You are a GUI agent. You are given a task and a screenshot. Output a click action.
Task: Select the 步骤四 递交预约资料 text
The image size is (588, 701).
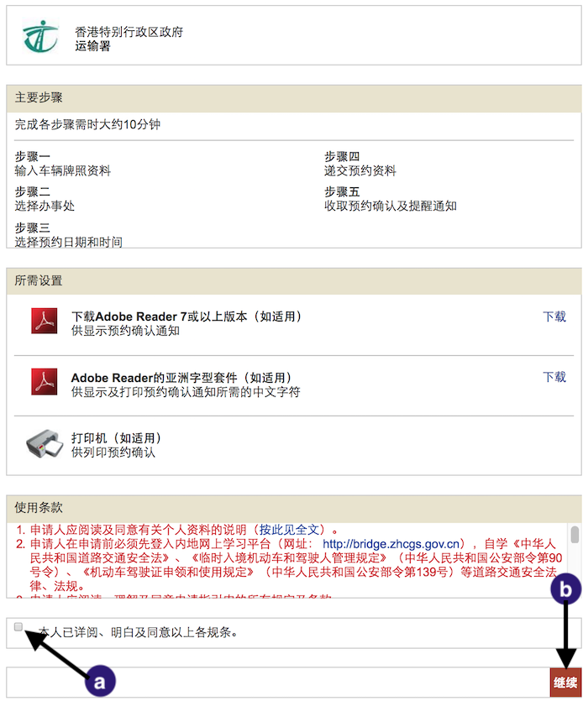[x=360, y=164]
